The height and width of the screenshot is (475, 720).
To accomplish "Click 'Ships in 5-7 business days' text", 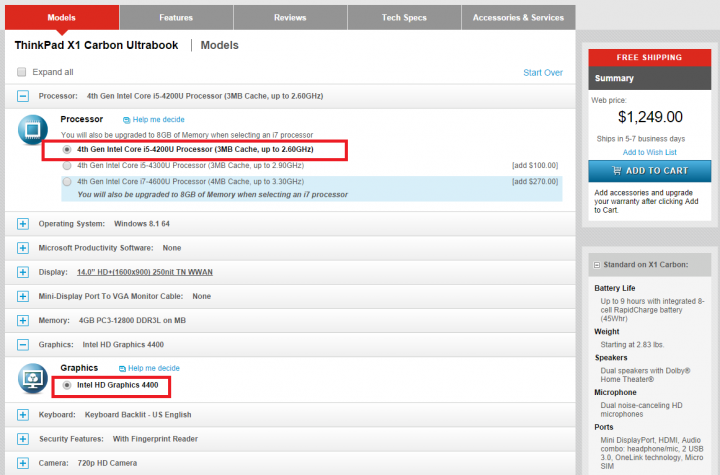I will [x=641, y=139].
